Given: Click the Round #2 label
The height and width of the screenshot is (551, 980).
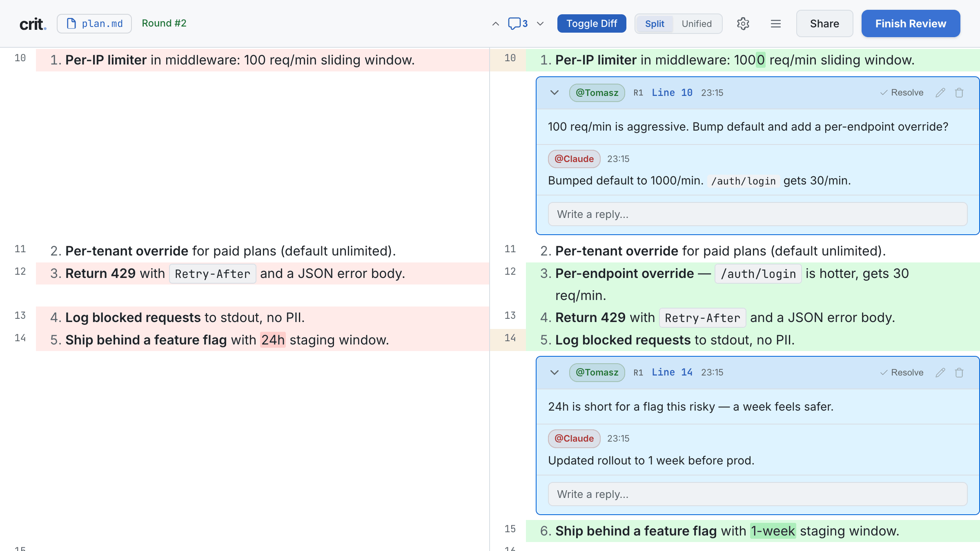Looking at the screenshot, I should [x=164, y=23].
